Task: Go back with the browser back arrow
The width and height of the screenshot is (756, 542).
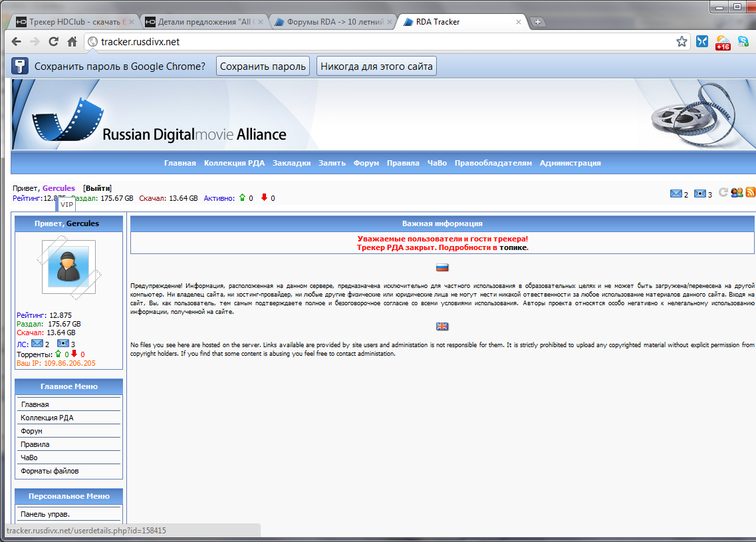Action: [17, 42]
